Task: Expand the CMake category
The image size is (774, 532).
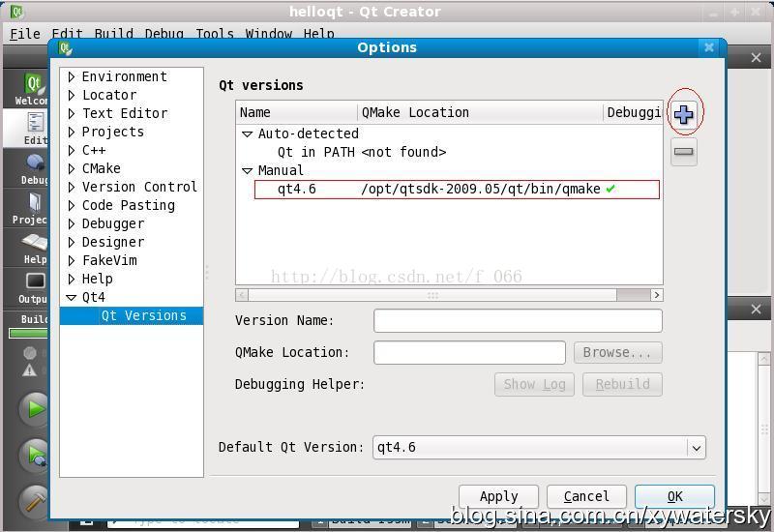Action: 72,168
